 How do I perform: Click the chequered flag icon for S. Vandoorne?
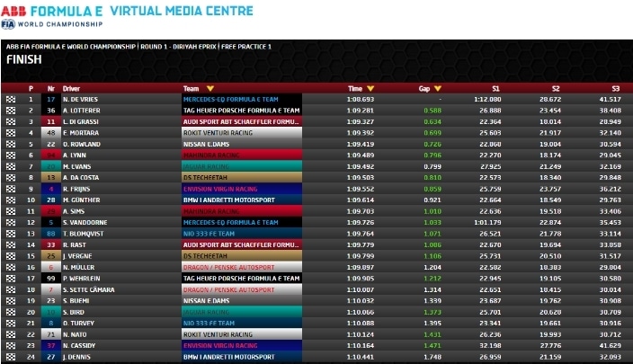(11, 222)
